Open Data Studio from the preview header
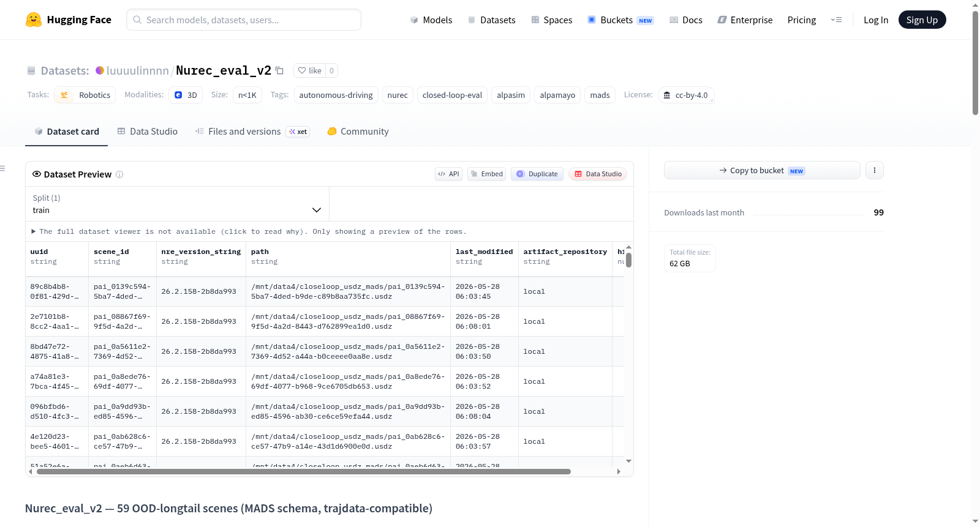The image size is (980, 527). 598,174
